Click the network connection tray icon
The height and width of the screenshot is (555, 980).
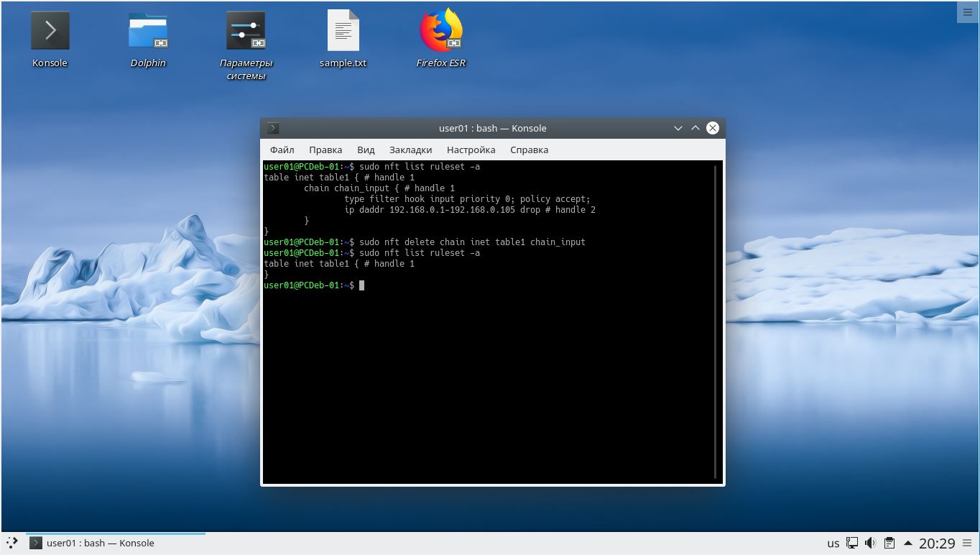[852, 543]
